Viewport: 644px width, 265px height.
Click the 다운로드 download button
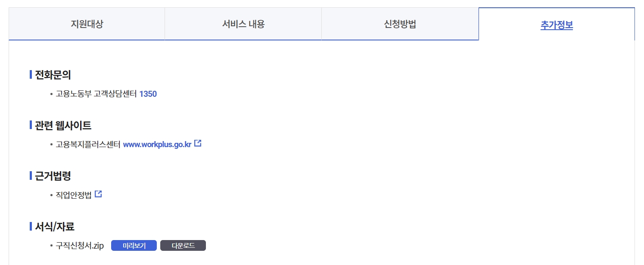(x=183, y=245)
